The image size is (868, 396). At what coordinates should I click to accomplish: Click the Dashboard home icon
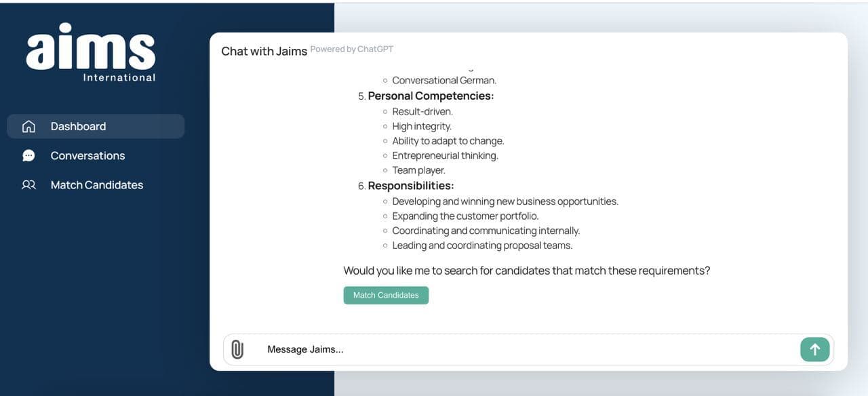(28, 126)
